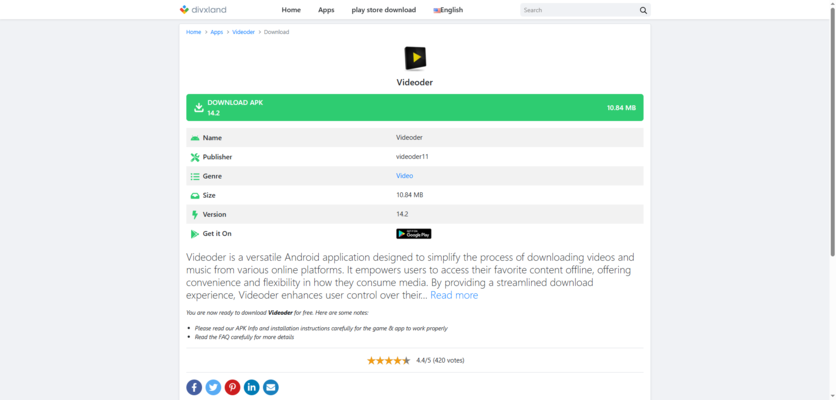Open play store download menu item
The width and height of the screenshot is (836, 400).
coord(383,10)
